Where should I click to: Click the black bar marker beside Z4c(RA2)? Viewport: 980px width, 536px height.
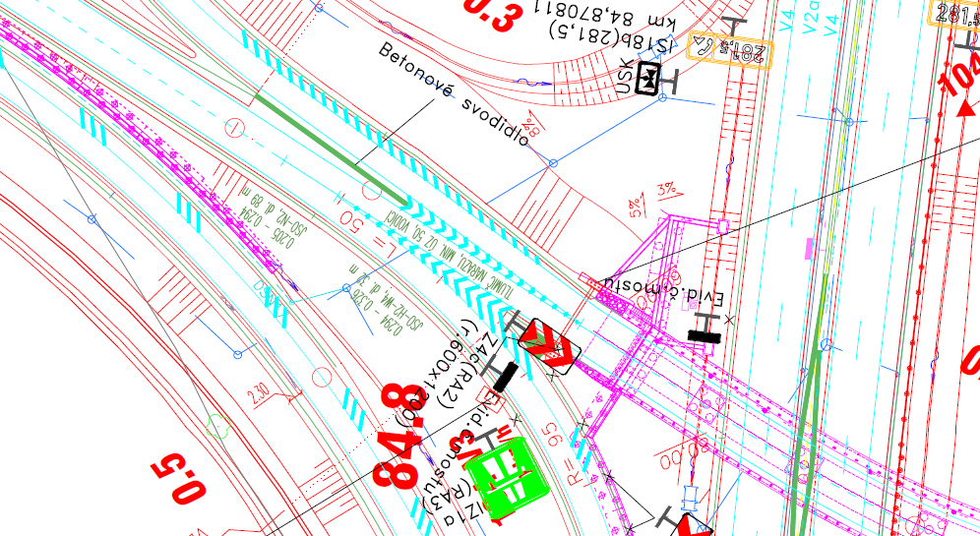coord(505,377)
